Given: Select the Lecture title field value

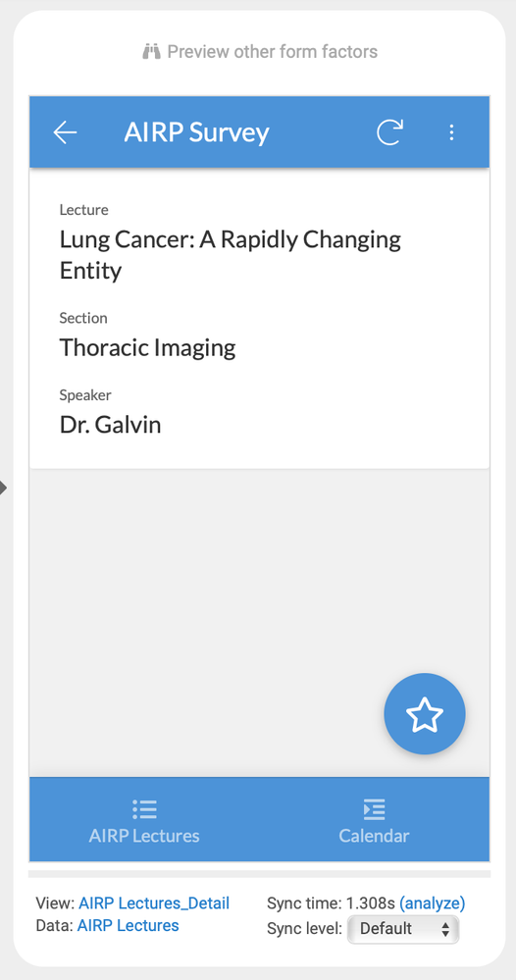Looking at the screenshot, I should (231, 255).
